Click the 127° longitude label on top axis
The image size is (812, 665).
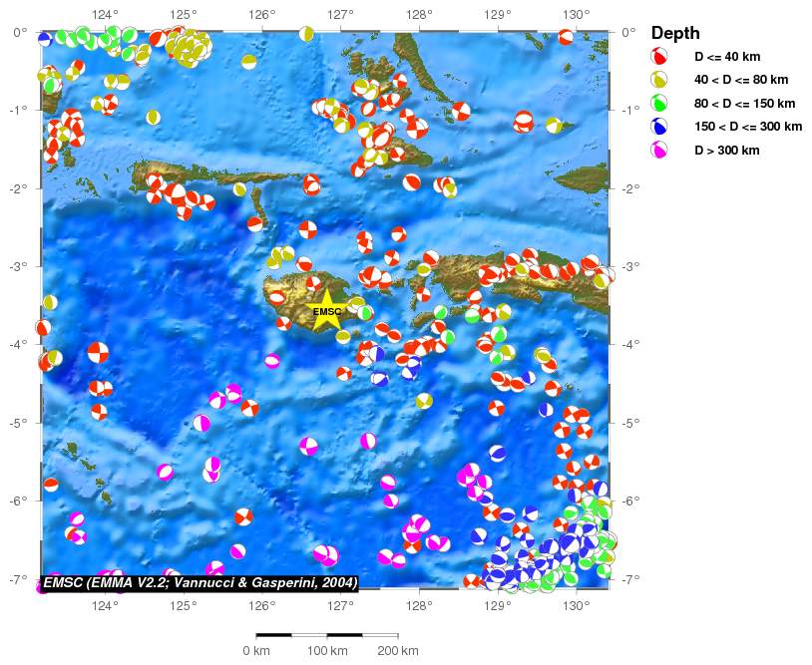pos(340,15)
